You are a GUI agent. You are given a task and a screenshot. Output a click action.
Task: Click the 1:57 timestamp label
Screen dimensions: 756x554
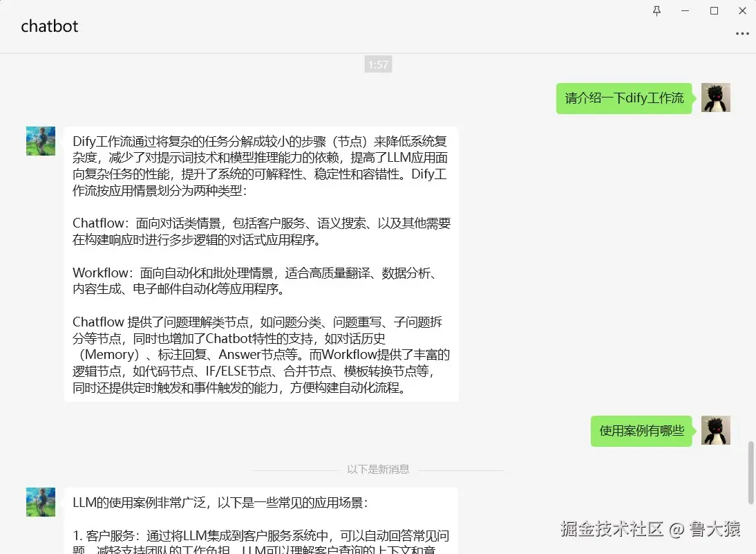(x=378, y=64)
